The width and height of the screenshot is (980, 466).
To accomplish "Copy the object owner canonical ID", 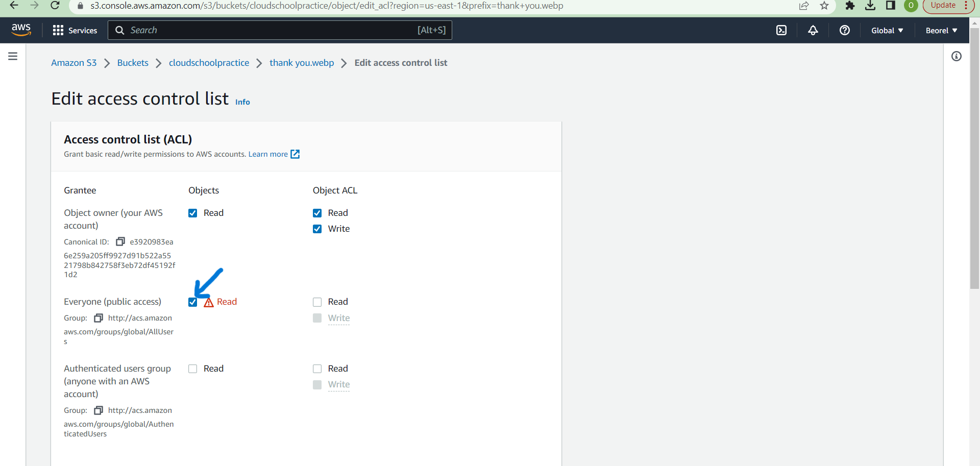I will pyautogui.click(x=120, y=241).
